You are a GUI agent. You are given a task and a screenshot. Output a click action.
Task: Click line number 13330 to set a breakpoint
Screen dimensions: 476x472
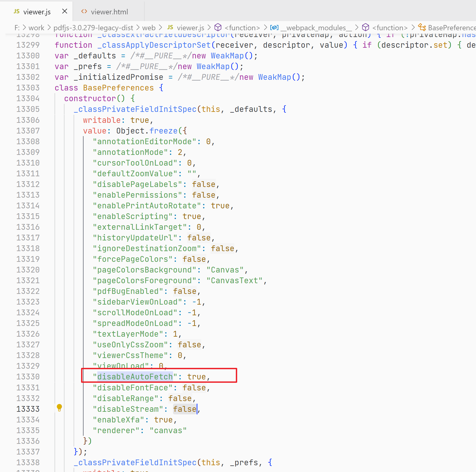[x=28, y=376]
